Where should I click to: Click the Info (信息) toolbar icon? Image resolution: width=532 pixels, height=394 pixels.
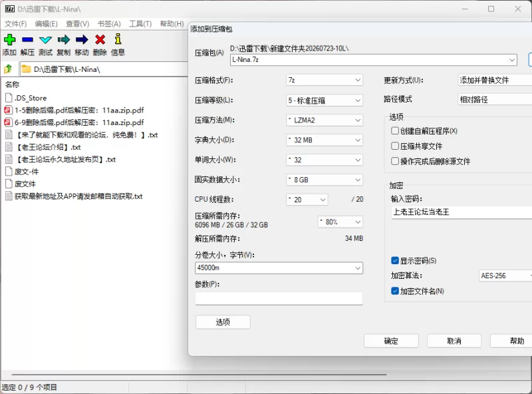(118, 39)
